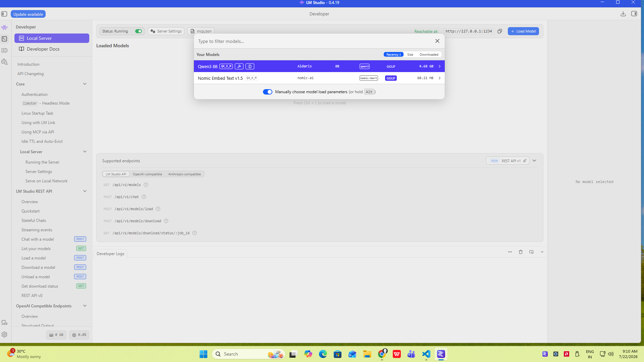Open app settings gear at bottom left
The width and height of the screenshot is (644, 362).
4,335
